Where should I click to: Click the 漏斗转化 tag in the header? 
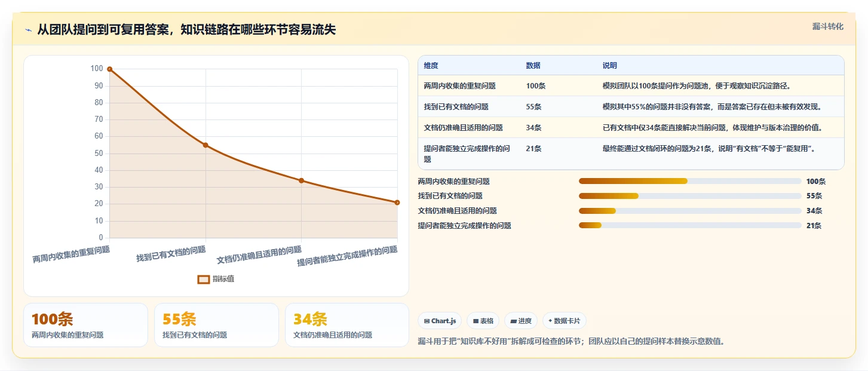[827, 26]
